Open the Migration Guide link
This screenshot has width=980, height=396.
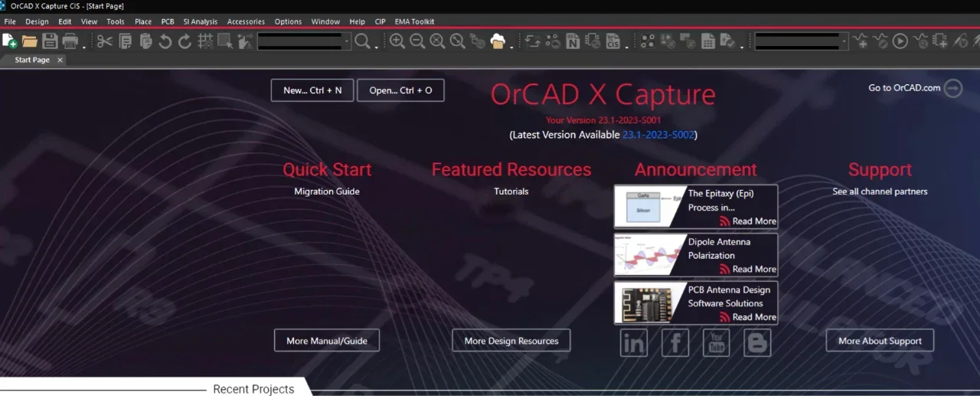point(327,191)
